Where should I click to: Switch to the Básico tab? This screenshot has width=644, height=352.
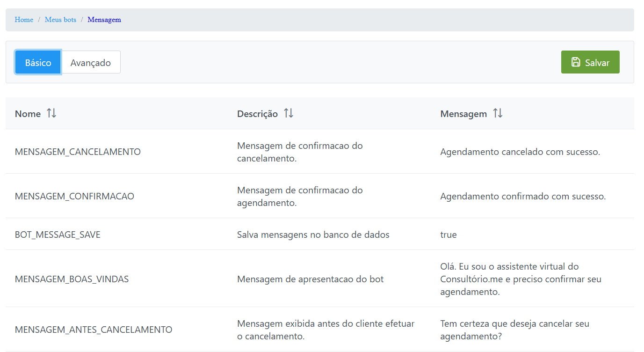pos(38,62)
